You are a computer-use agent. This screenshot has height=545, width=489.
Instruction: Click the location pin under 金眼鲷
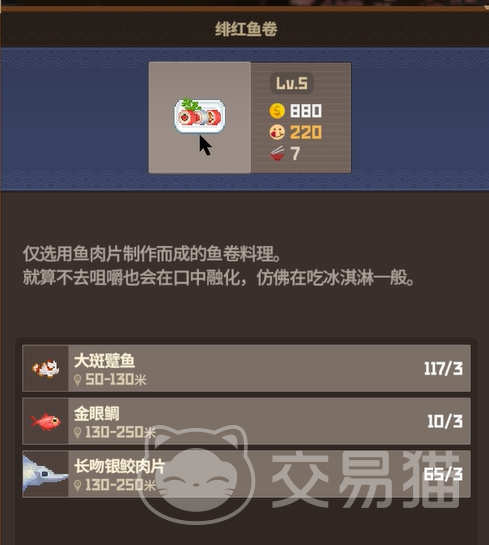[x=78, y=433]
